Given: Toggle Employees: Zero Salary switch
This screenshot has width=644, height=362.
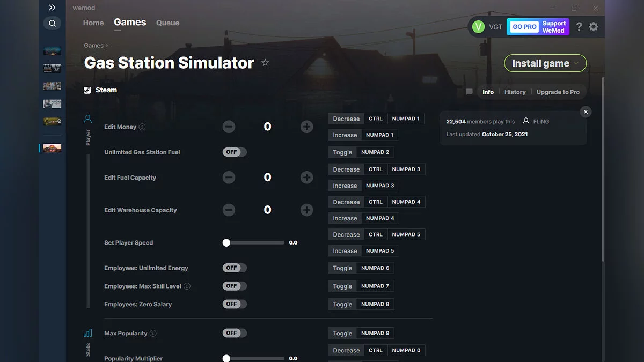Looking at the screenshot, I should 235,304.
